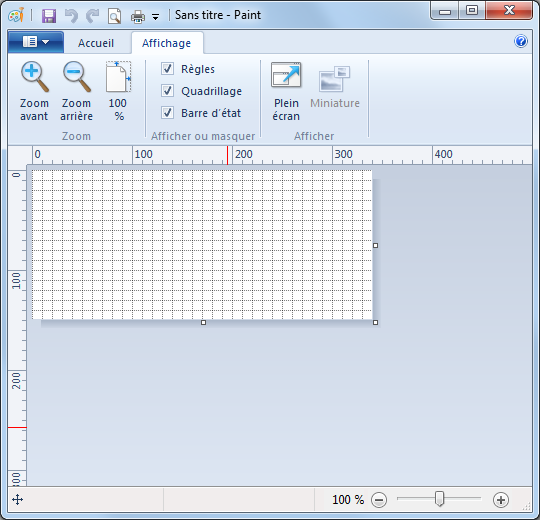
Task: Expand Customize Quick Access Toolbar arrow
Action: coord(156,17)
